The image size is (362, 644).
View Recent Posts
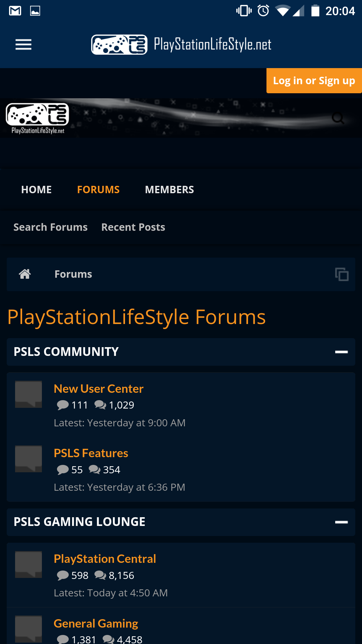tap(133, 227)
